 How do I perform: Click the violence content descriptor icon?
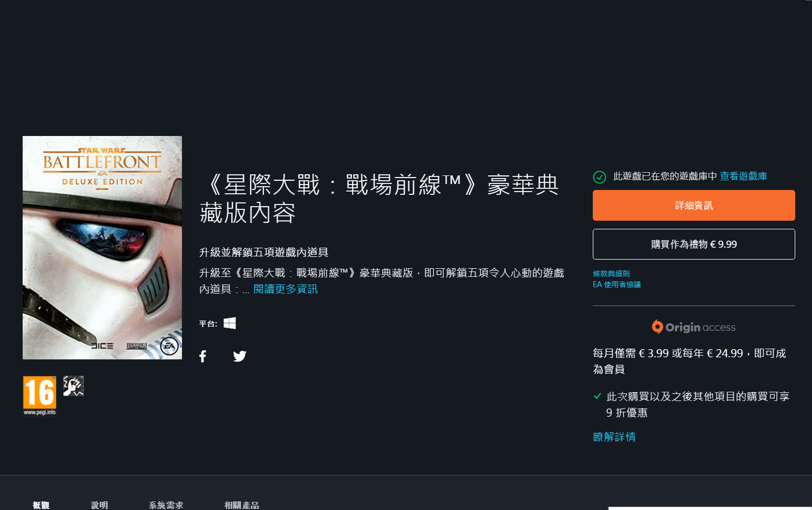pos(73,386)
